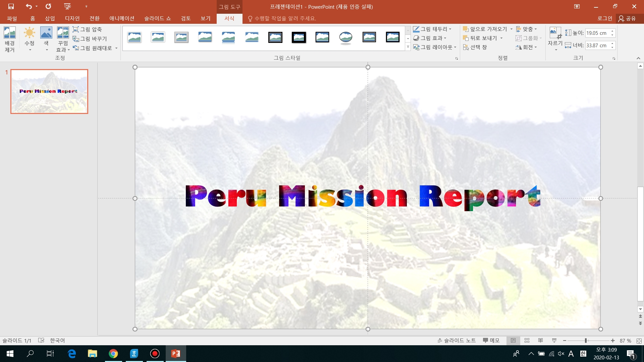Click the Share (공유) button
This screenshot has width=644, height=362.
tap(627, 18)
